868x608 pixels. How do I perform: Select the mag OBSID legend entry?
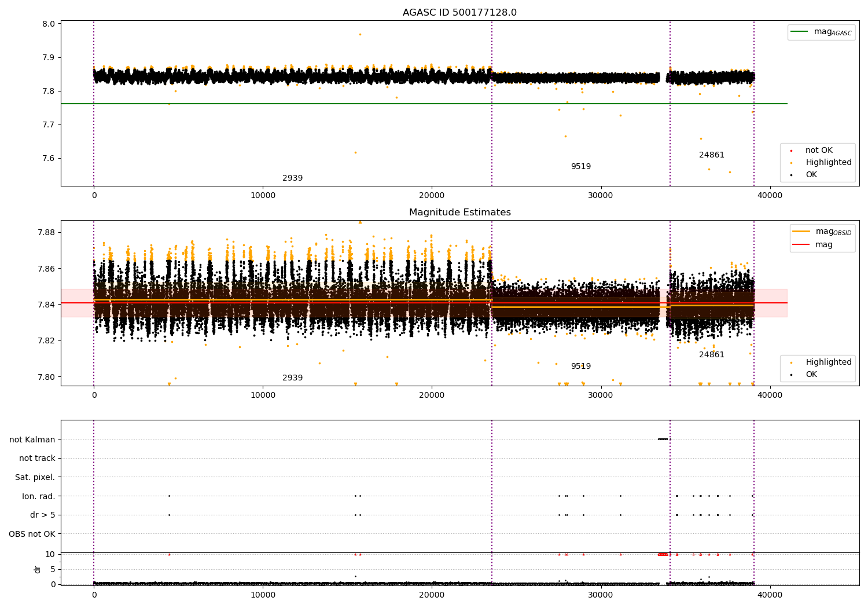(x=822, y=232)
